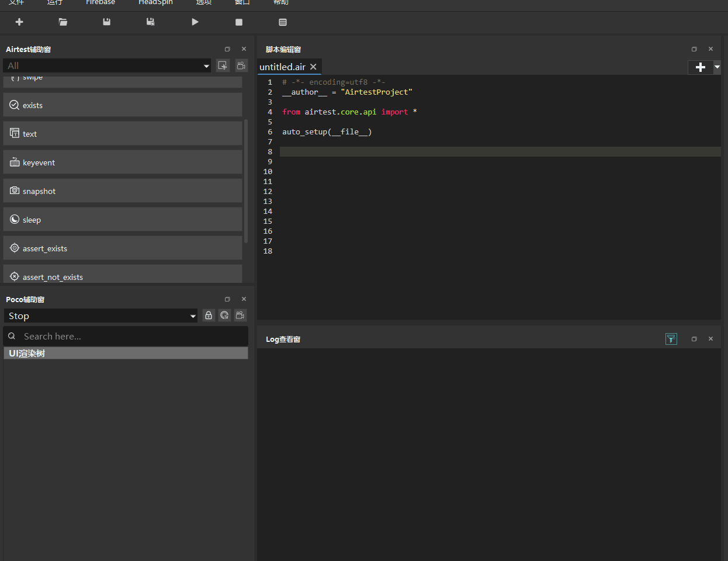Start Poco recording with its camera icon

(240, 316)
